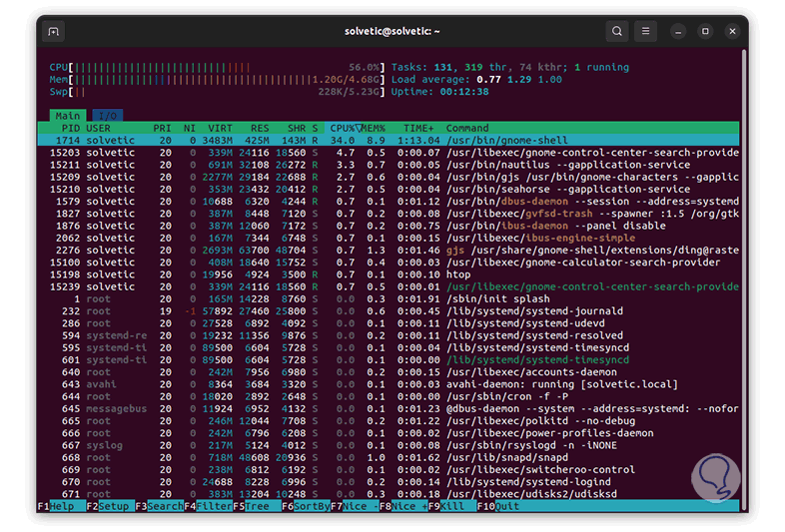Select the /usr/sbin/cron process row
Image resolution: width=785 pixels, height=532 pixels.
pyautogui.click(x=389, y=397)
